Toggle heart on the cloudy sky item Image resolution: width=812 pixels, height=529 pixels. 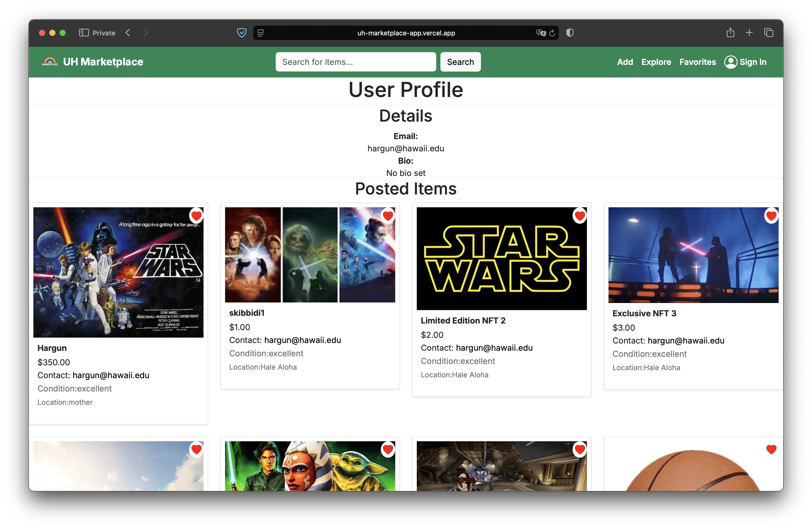196,449
